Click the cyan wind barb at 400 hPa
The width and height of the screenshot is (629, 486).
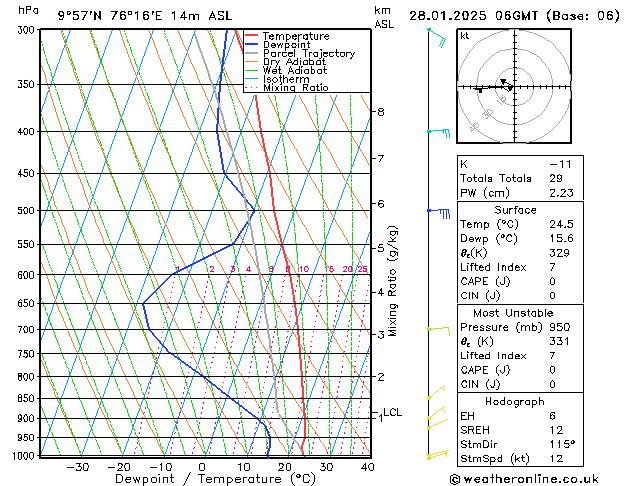(x=438, y=132)
